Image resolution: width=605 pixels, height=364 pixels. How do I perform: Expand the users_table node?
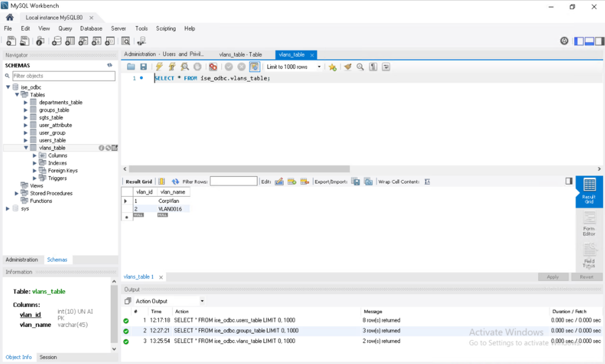pyautogui.click(x=25, y=140)
